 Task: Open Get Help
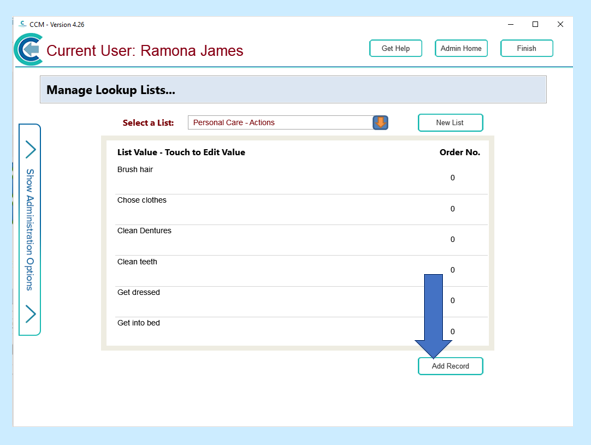click(395, 48)
